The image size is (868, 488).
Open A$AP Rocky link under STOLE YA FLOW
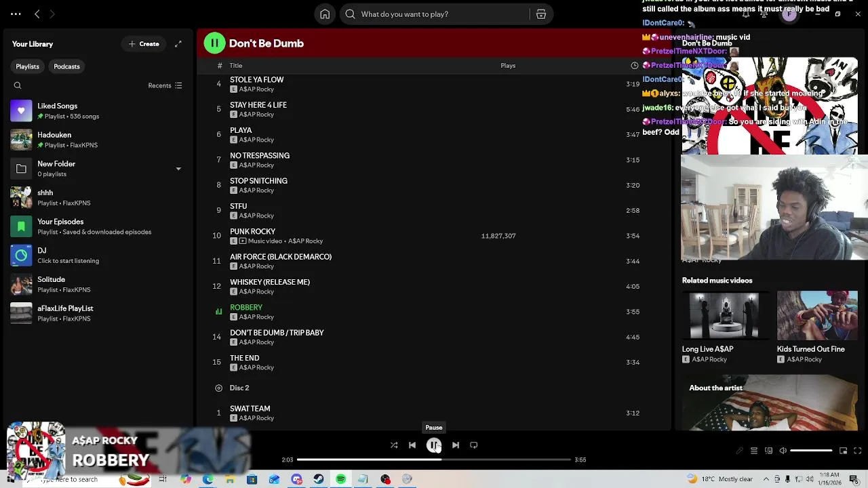click(x=256, y=89)
